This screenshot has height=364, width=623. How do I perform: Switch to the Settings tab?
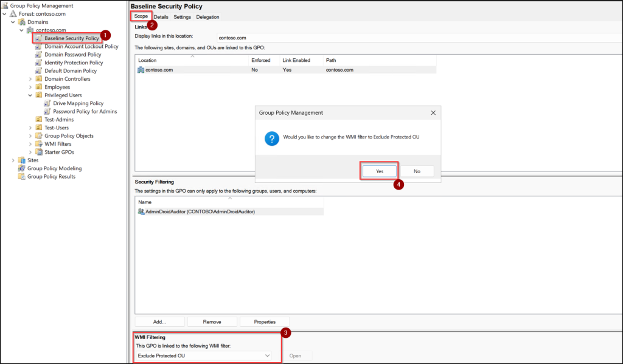point(182,17)
